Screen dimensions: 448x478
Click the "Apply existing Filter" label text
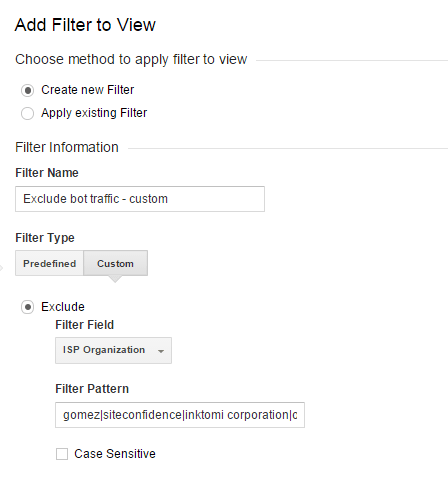(x=94, y=113)
